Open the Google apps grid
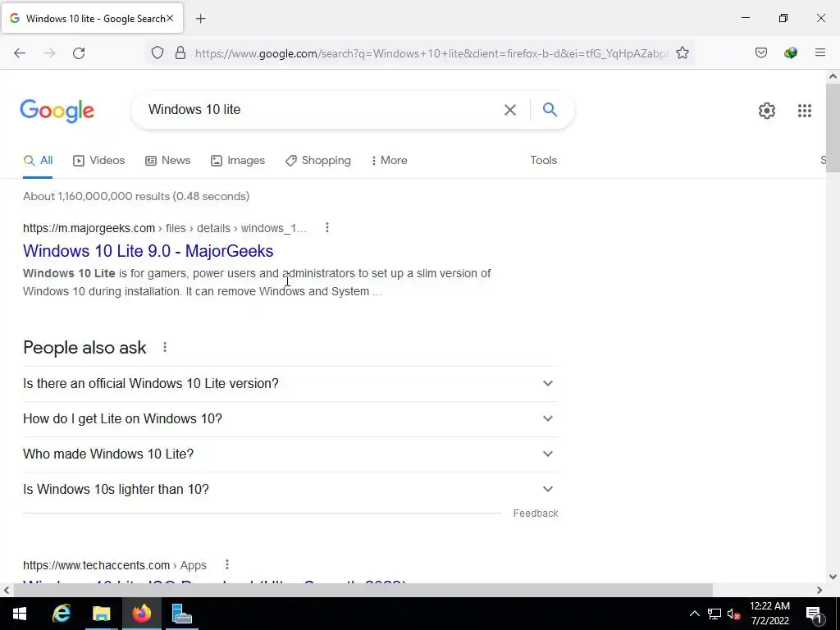The width and height of the screenshot is (840, 630). [x=805, y=111]
